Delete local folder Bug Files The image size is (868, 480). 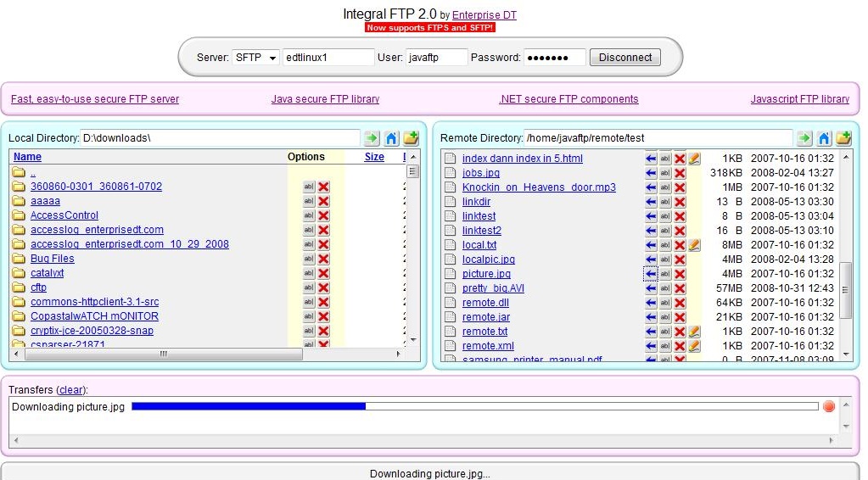[x=324, y=259]
